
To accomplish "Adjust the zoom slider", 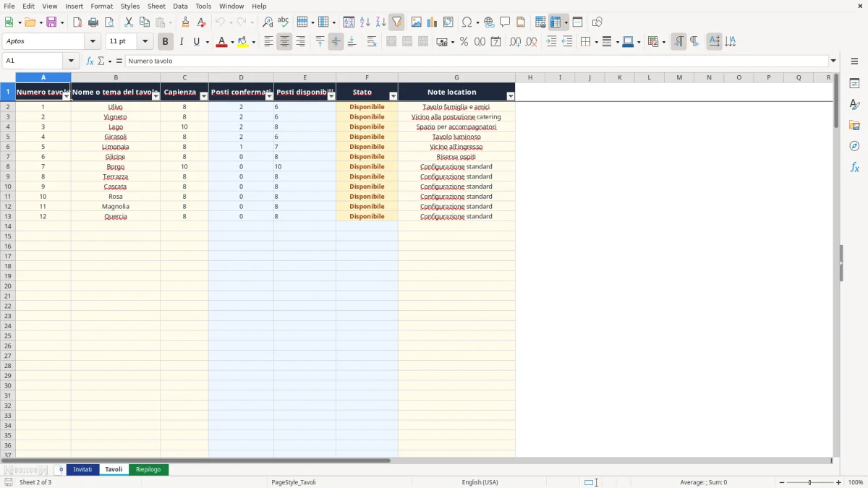I will 810,482.
